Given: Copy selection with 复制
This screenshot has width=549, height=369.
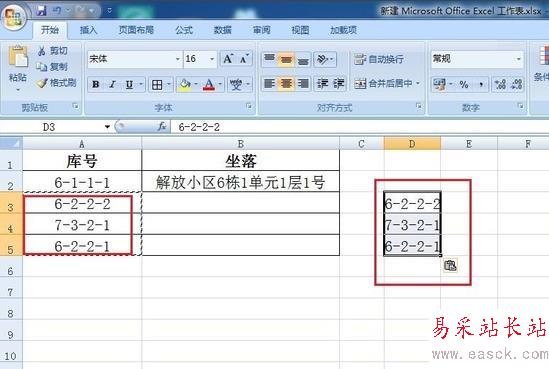Looking at the screenshot, I should (53, 67).
